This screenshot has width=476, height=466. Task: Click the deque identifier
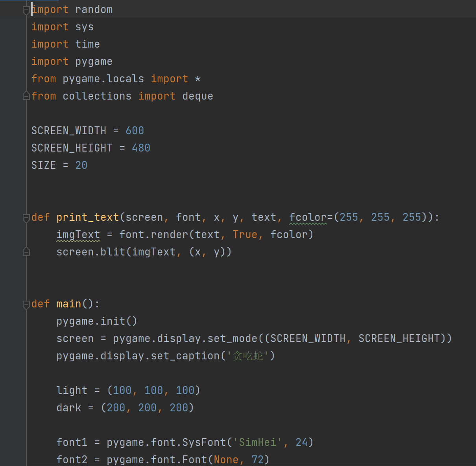(198, 96)
